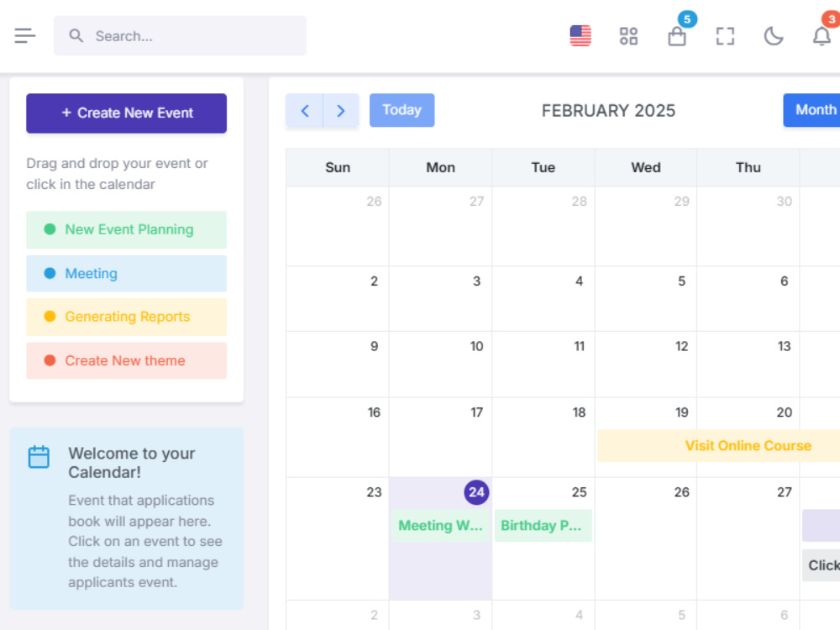Select February 23 day cell
840x630 pixels.
(x=338, y=538)
